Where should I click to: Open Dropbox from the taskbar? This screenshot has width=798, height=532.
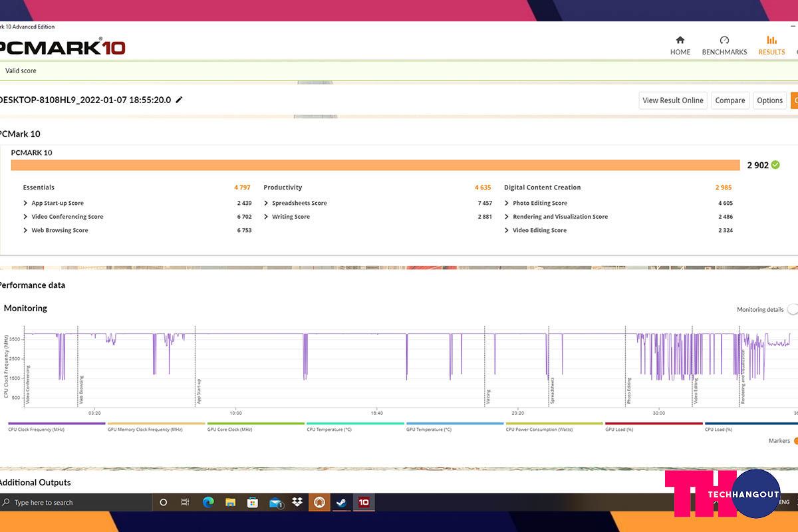point(297,502)
